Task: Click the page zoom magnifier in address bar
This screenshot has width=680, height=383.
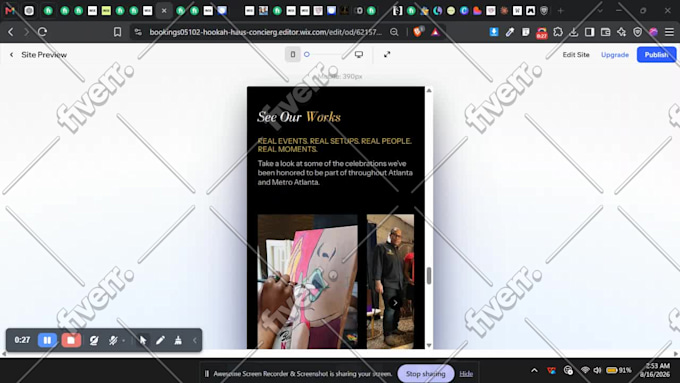Action: click(394, 32)
